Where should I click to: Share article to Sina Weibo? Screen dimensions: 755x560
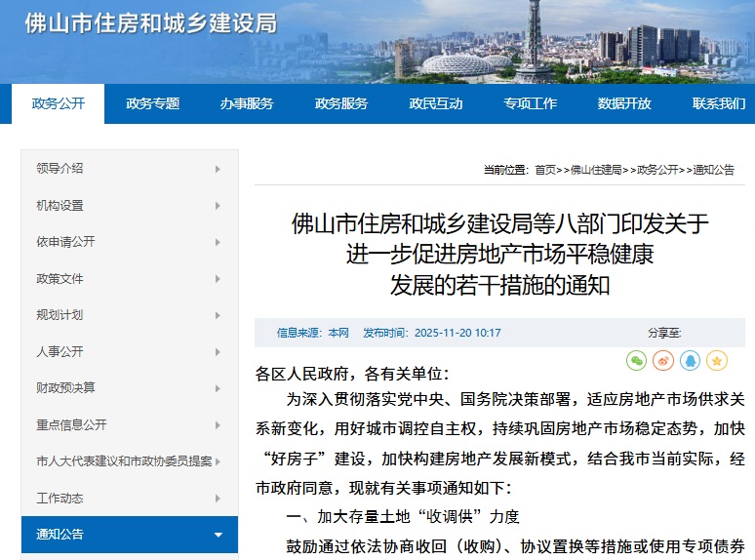663,361
